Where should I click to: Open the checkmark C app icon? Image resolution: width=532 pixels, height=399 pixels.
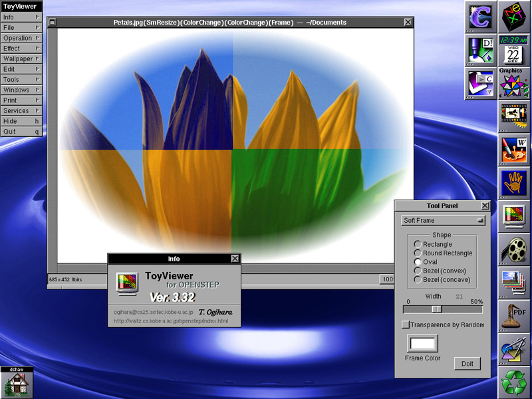pyautogui.click(x=481, y=83)
